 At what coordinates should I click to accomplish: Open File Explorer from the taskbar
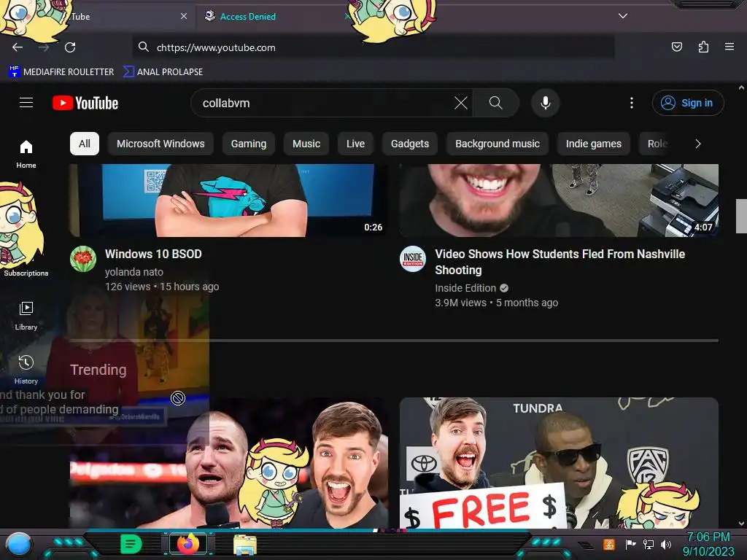245,545
